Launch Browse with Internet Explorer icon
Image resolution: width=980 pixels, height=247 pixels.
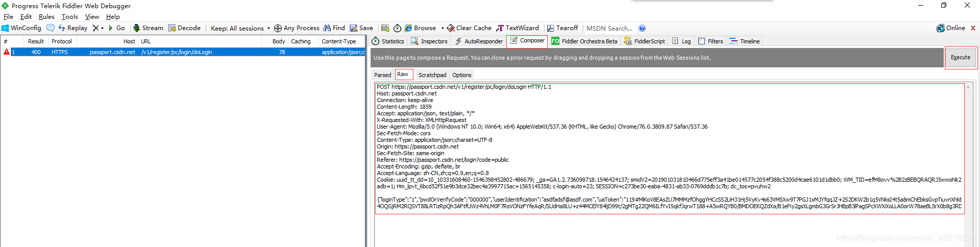[421, 28]
